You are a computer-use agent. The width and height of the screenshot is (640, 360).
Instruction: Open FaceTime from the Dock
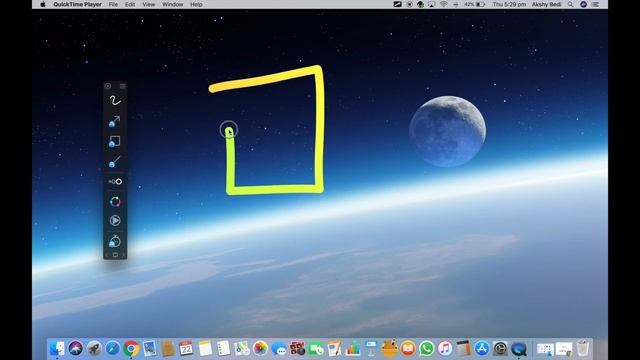tap(316, 349)
